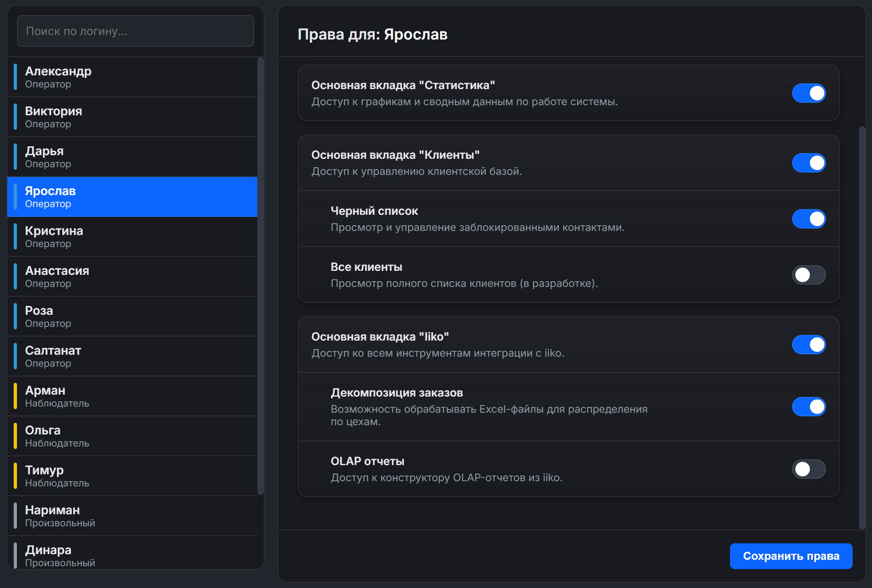Click the "Сохранить права" button
The height and width of the screenshot is (588, 872).
coord(791,555)
